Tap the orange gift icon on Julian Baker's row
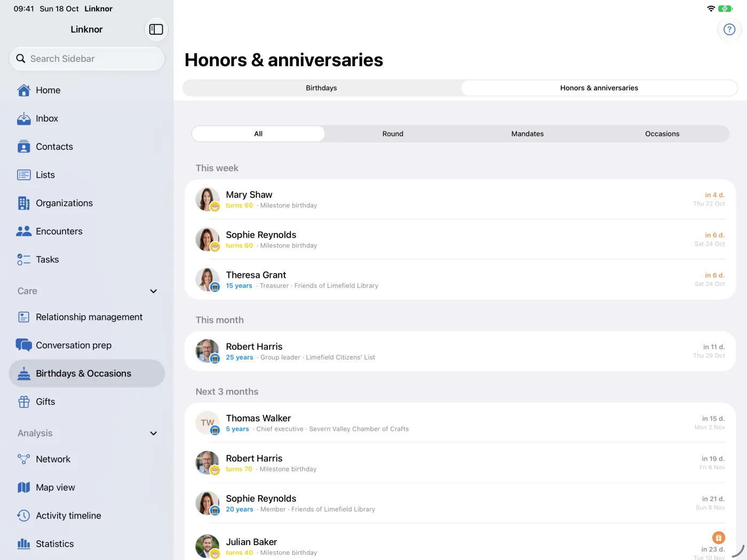This screenshot has width=747, height=560. [719, 538]
